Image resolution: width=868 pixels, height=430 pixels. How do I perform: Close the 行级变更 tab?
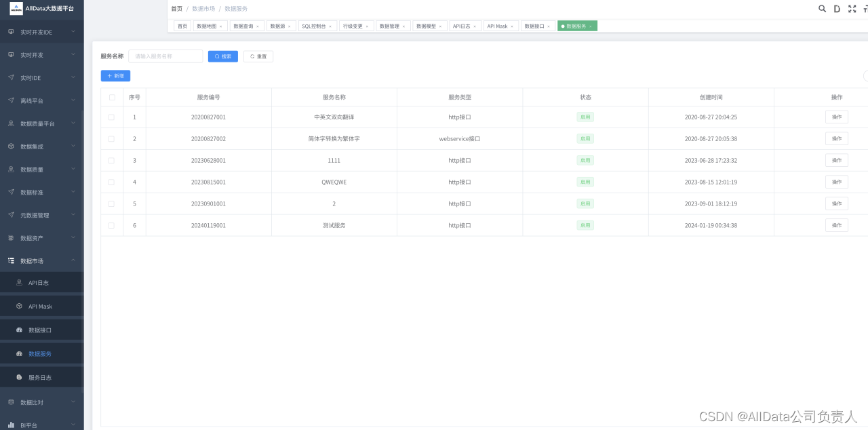click(x=367, y=26)
